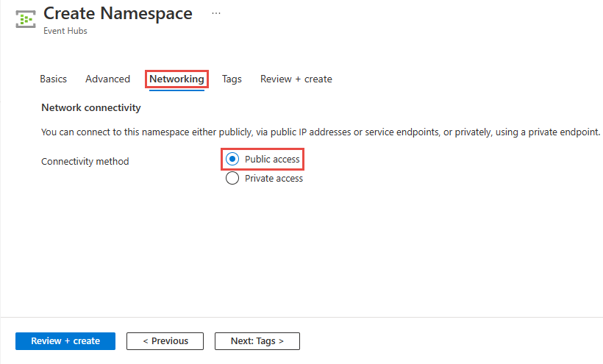Viewport: 603px width, 364px height.
Task: Select the Networking tab
Action: [176, 79]
